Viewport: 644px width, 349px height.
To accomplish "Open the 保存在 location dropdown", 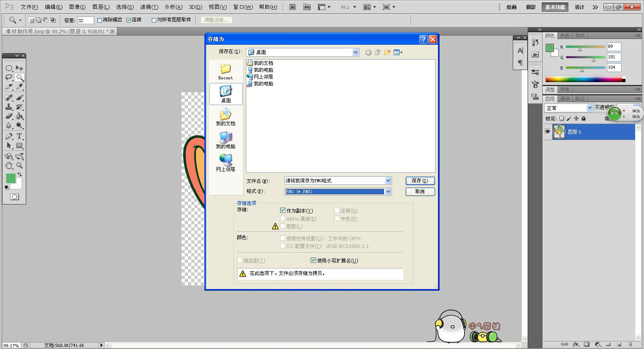I will (x=355, y=52).
